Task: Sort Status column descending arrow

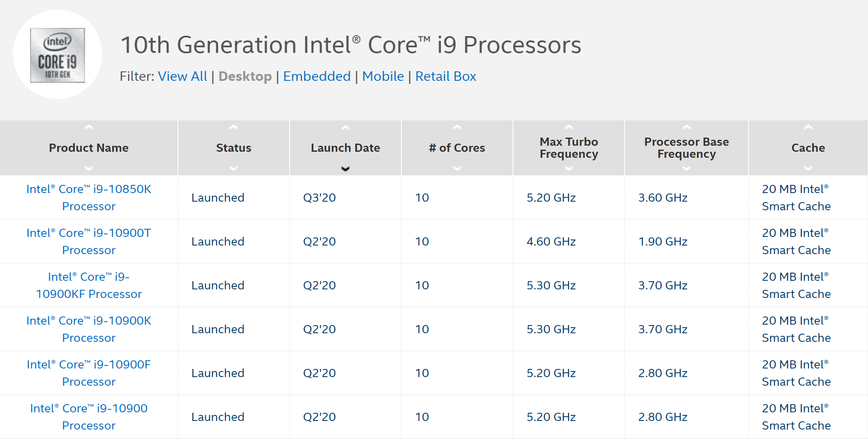Action: [233, 168]
